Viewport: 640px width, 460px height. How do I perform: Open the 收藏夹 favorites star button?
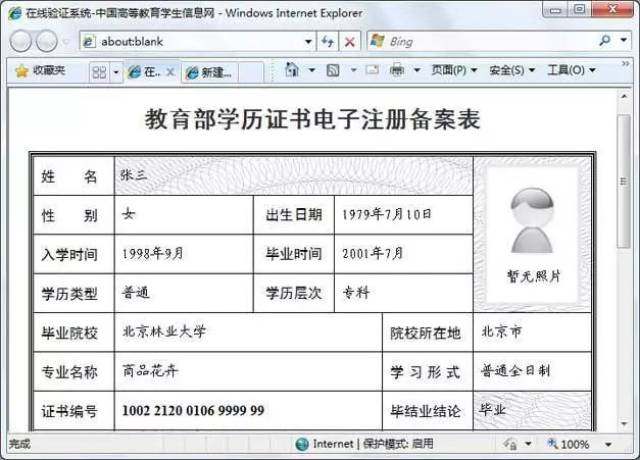click(40, 71)
